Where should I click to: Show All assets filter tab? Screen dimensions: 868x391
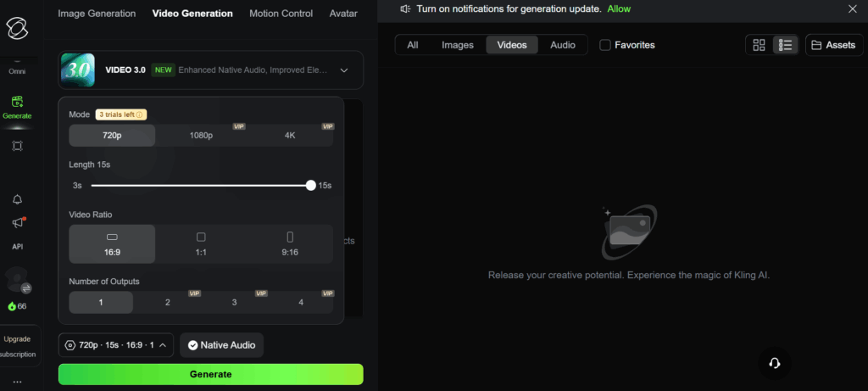pos(413,45)
